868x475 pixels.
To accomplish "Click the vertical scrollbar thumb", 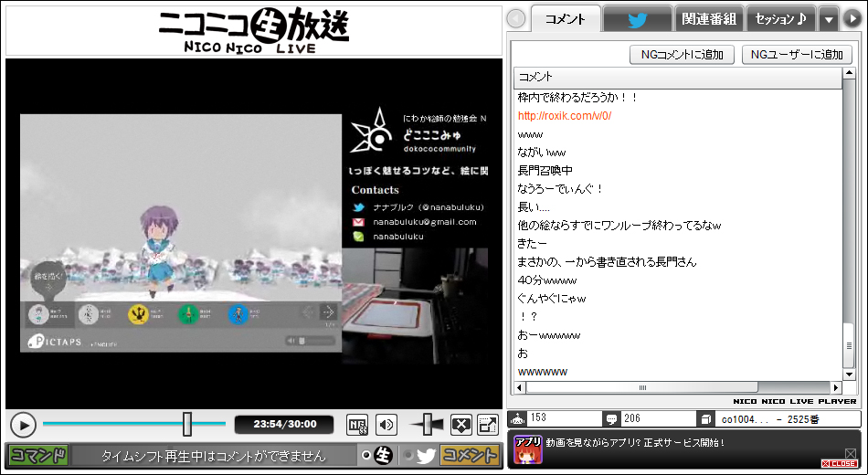I will click(x=849, y=345).
